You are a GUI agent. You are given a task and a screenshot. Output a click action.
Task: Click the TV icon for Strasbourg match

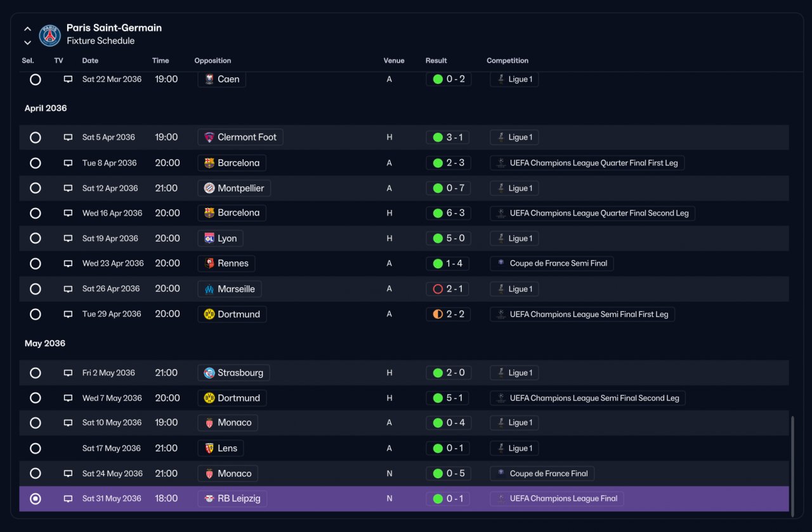pos(68,373)
